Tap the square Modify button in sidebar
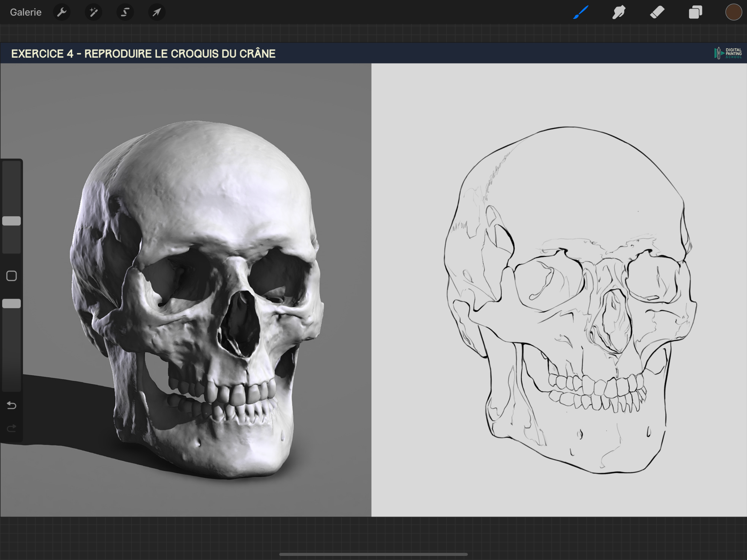Screen dimensions: 747x560 tap(11, 276)
